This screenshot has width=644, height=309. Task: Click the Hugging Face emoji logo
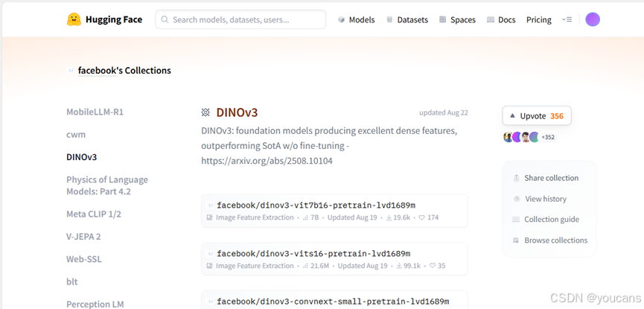click(74, 19)
